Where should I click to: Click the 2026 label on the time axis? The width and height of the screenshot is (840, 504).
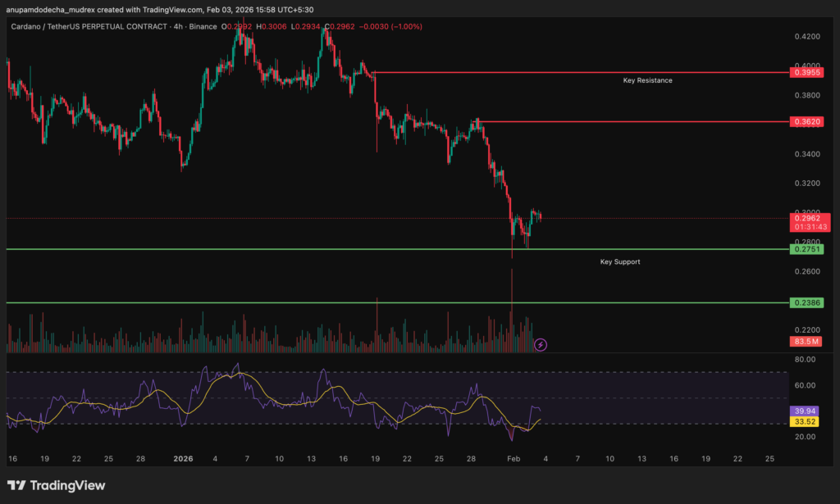tap(183, 460)
